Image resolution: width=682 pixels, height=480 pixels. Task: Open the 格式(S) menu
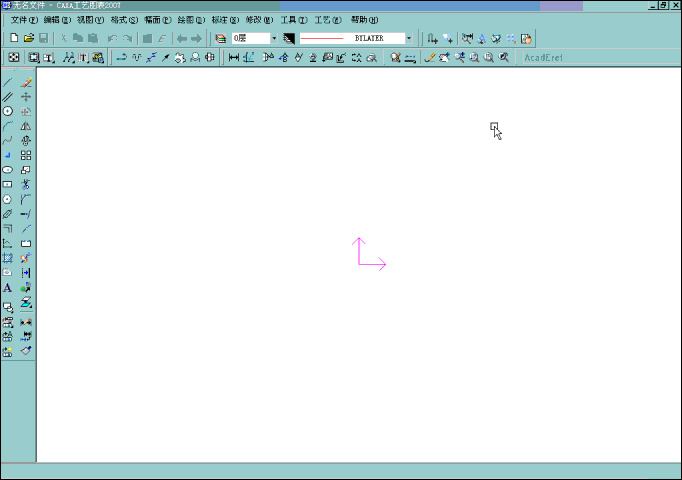(124, 20)
